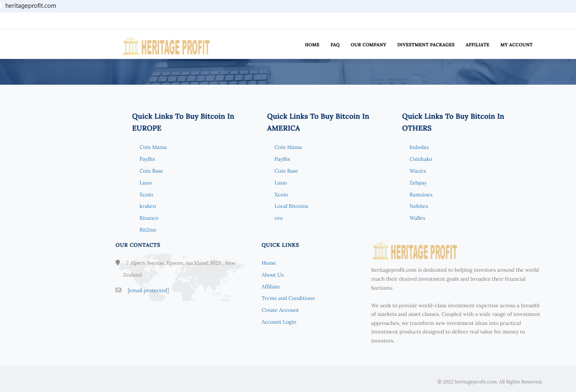This screenshot has width=576, height=392.
Task: Click the email protected contact link
Action: pos(148,291)
